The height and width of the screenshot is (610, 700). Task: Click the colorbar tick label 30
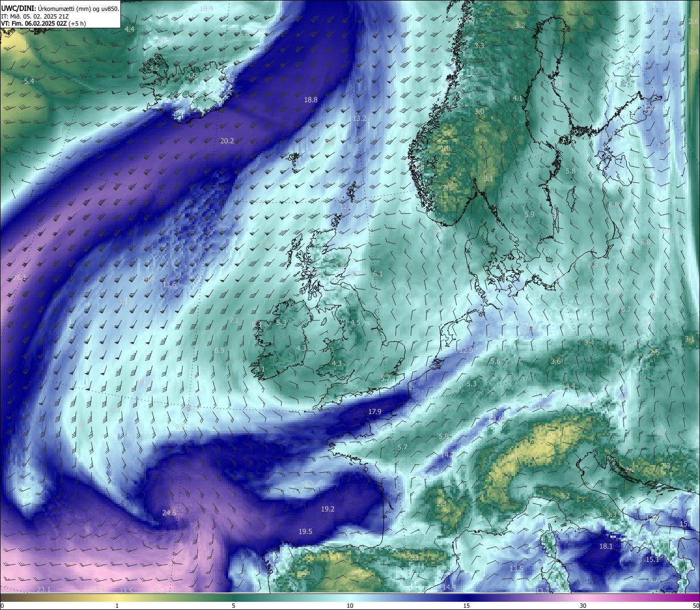(x=583, y=605)
